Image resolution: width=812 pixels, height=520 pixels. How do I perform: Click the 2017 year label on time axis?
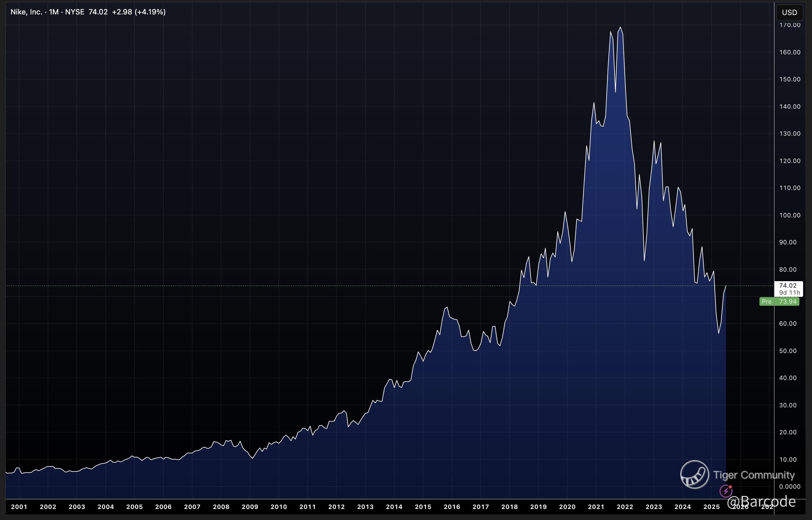pyautogui.click(x=481, y=507)
